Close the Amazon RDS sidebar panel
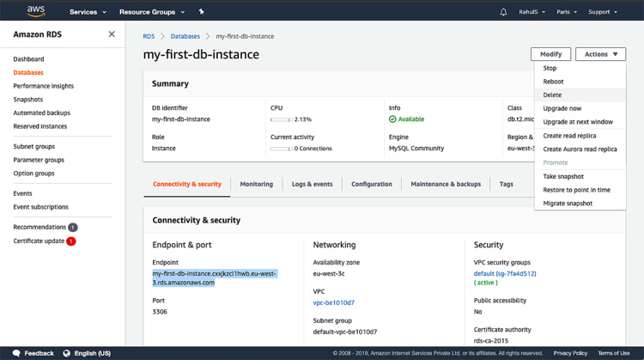 112,34
